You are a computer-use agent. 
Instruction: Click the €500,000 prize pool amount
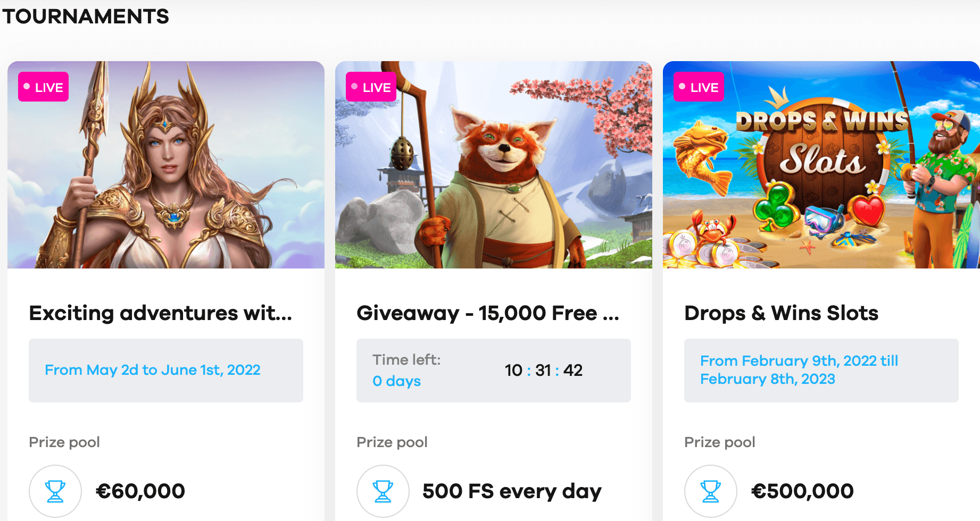tap(802, 491)
